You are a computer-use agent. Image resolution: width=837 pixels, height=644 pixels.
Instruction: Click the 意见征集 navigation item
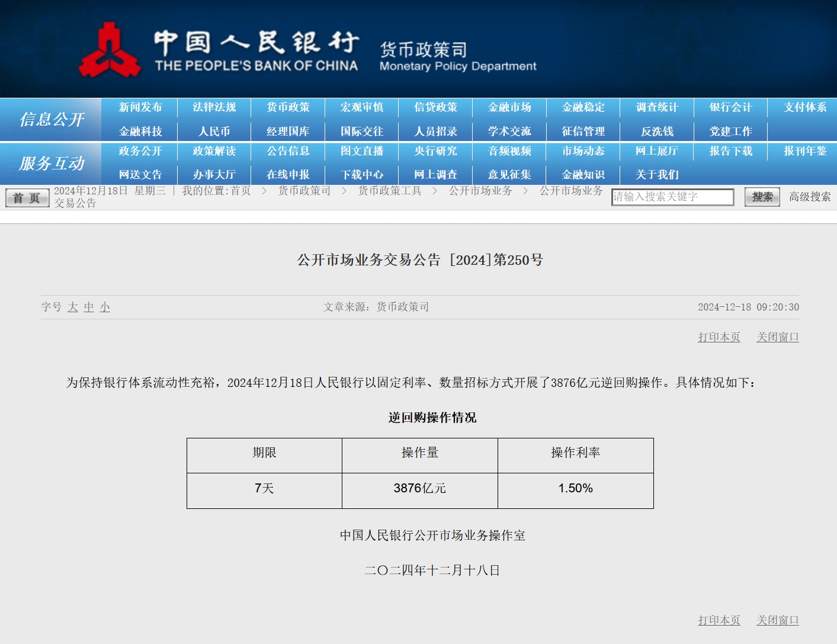[x=509, y=175]
